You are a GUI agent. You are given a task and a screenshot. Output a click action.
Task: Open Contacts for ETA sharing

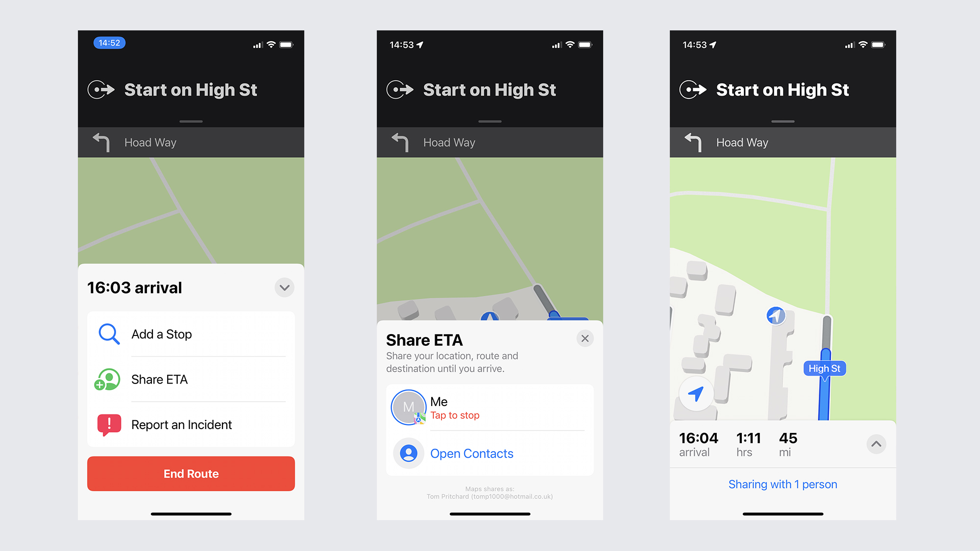point(472,453)
